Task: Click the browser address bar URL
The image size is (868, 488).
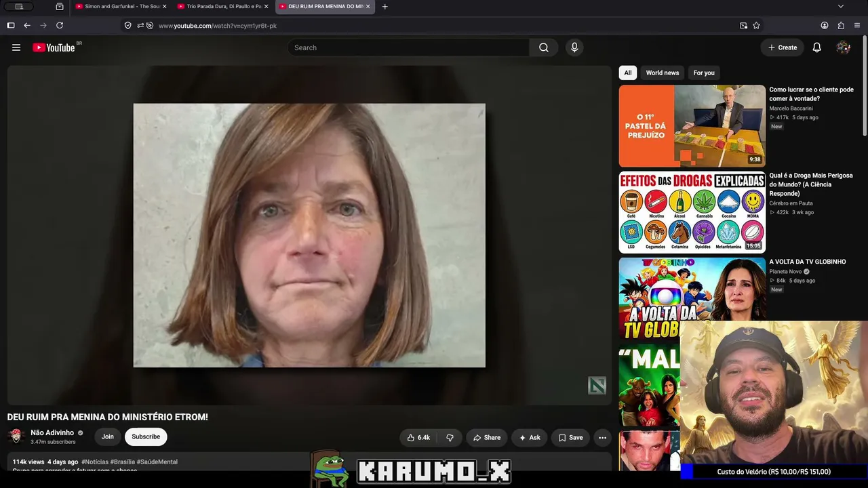Action: click(218, 26)
